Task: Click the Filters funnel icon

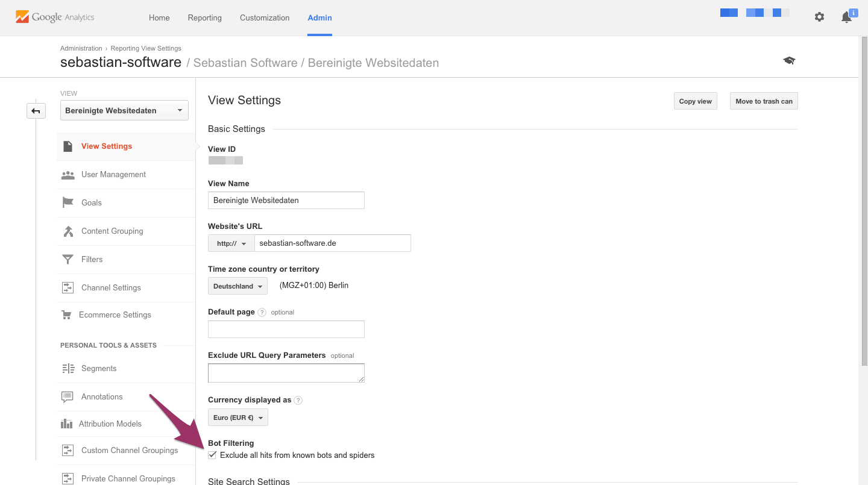Action: 68,260
